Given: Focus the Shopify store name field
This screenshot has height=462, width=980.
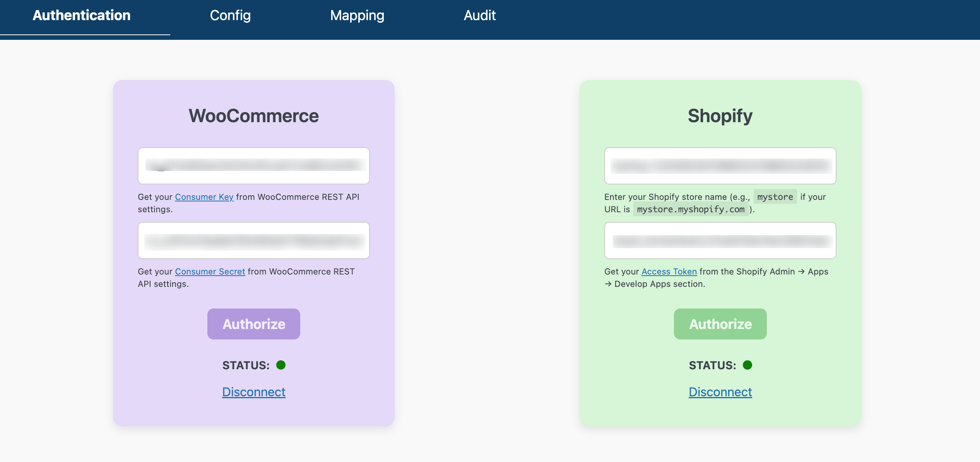Looking at the screenshot, I should coord(720,166).
